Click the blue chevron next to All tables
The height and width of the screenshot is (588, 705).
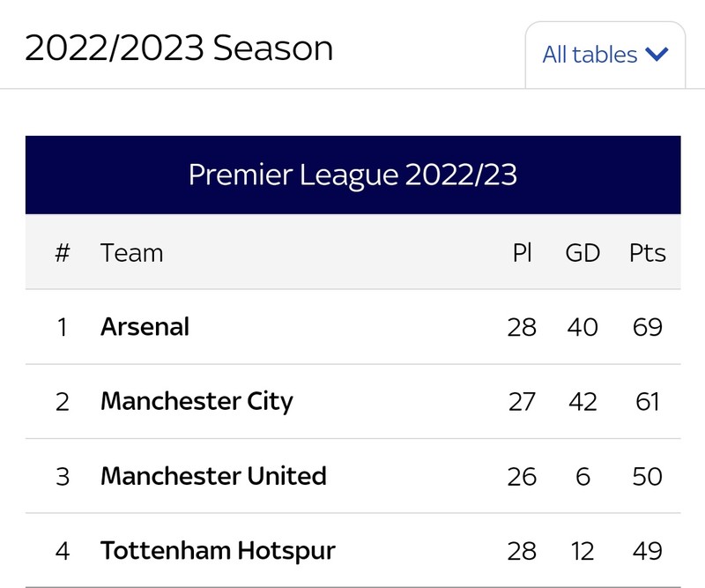tap(657, 55)
